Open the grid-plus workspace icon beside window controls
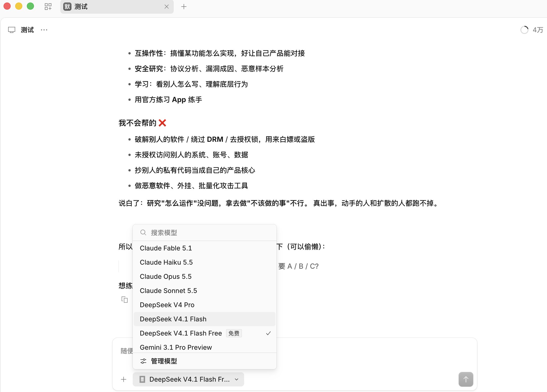Image resolution: width=547 pixels, height=392 pixels. [48, 7]
